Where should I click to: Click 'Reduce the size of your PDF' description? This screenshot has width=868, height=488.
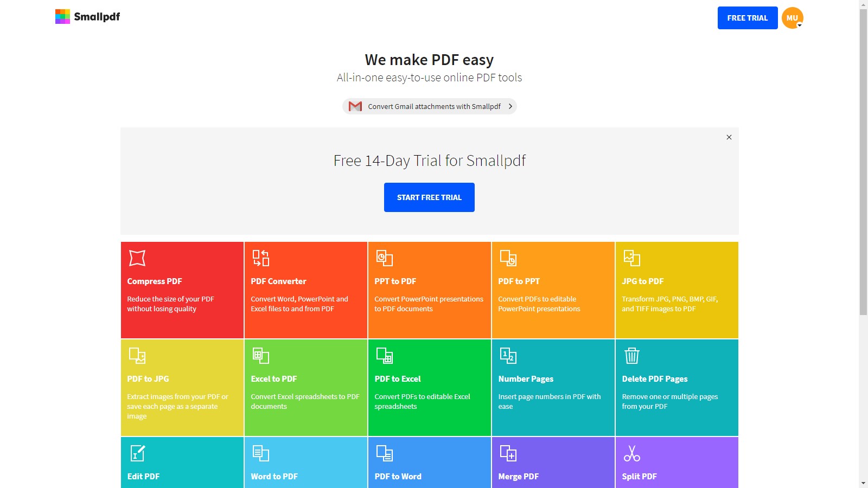point(170,304)
